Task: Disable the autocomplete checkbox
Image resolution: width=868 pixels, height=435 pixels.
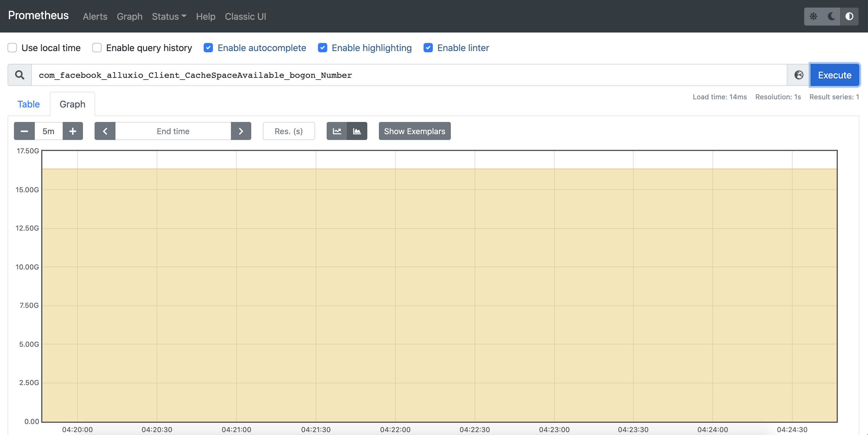Action: (x=208, y=48)
